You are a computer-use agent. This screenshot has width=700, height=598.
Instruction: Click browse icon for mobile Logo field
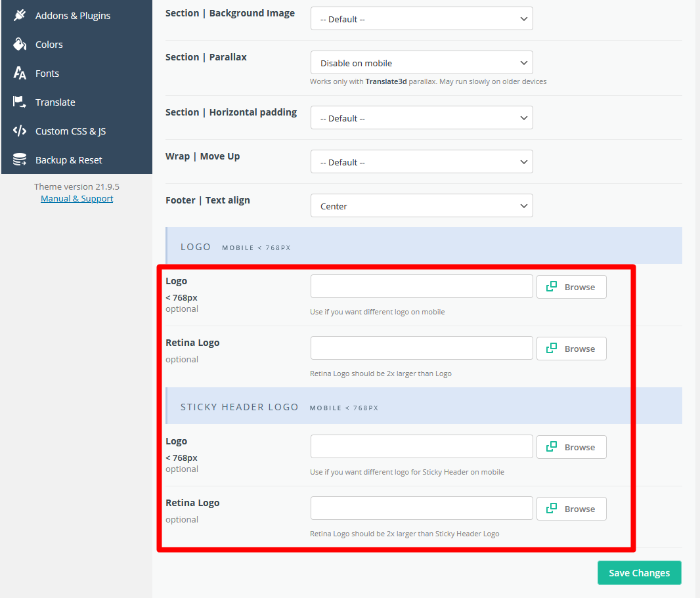[552, 286]
